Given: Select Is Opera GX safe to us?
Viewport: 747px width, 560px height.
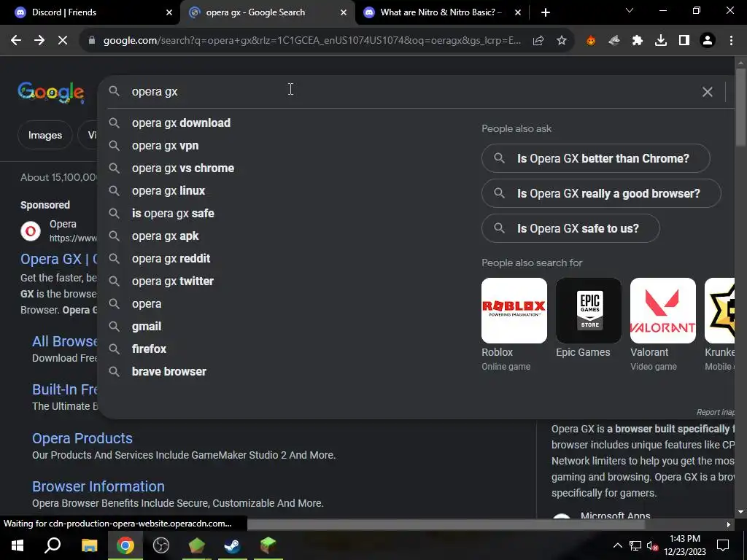Looking at the screenshot, I should 570,228.
